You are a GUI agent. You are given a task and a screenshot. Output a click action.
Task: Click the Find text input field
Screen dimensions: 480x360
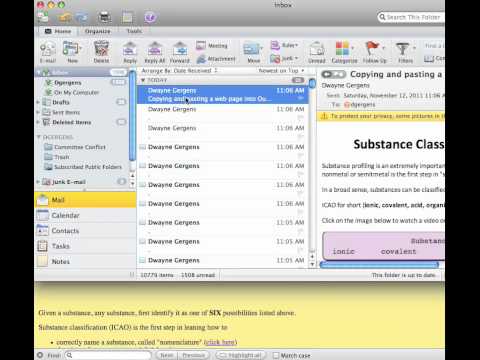click(x=108, y=355)
